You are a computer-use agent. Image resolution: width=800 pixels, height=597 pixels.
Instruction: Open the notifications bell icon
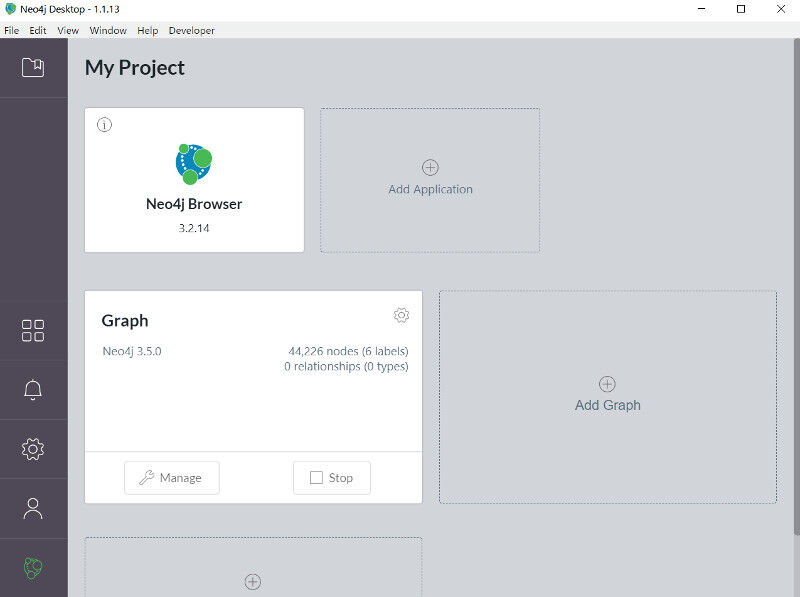tap(33, 390)
